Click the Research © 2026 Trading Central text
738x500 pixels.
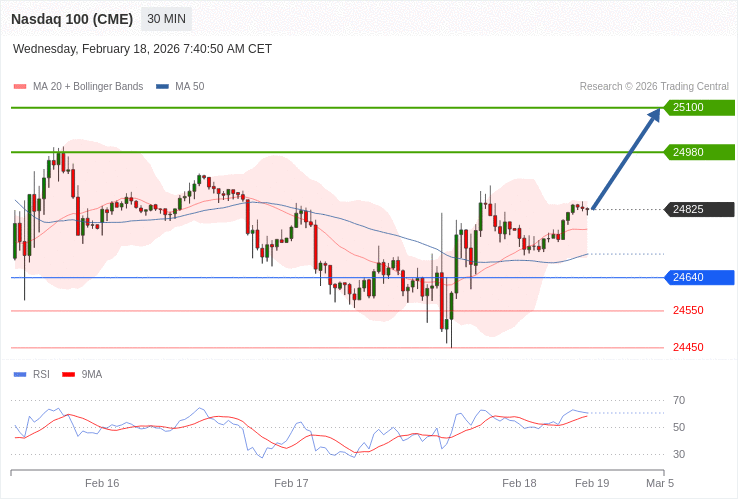click(x=654, y=87)
